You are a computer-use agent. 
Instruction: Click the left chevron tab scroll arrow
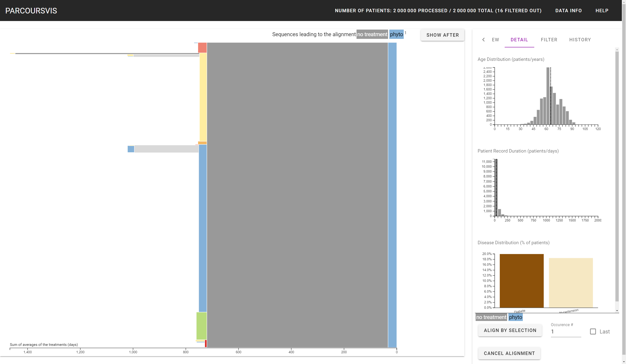tap(483, 40)
